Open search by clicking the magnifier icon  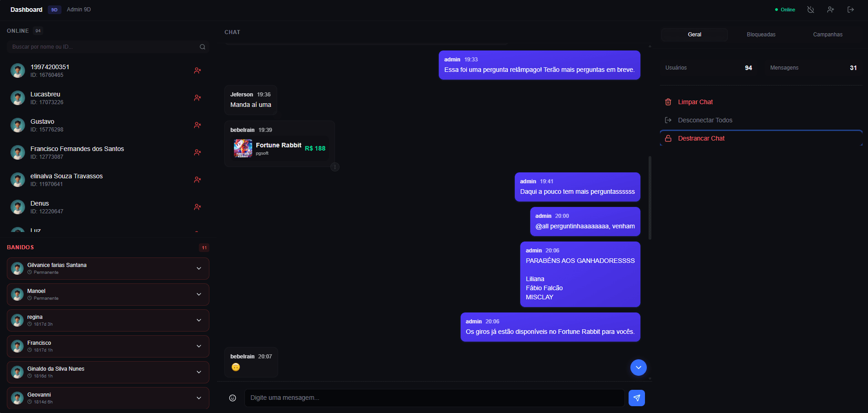point(202,46)
